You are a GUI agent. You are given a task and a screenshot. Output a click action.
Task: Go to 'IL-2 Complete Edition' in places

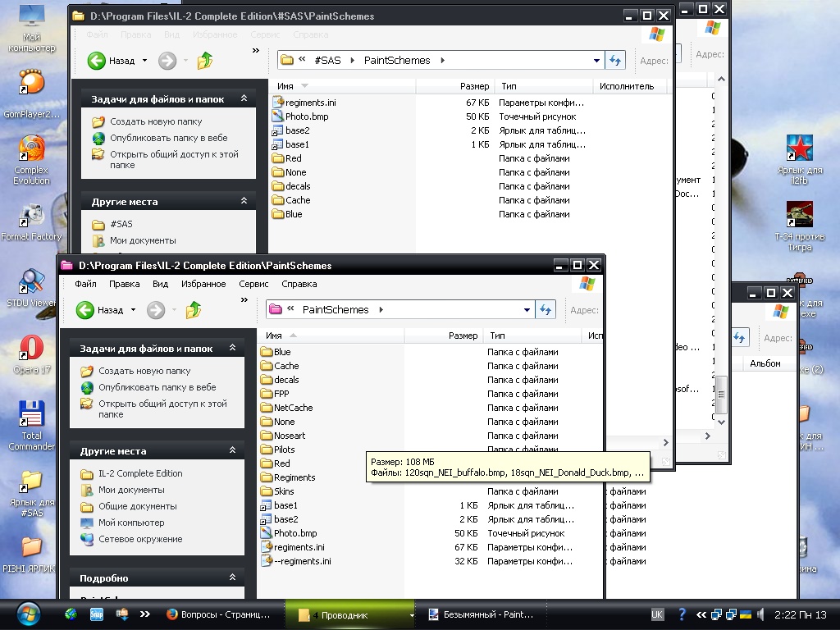tap(140, 473)
